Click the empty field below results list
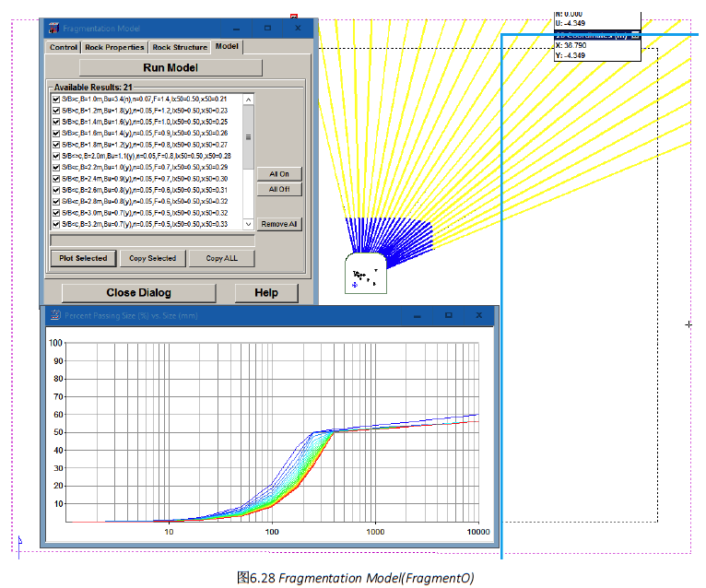Screen dimensions: 706x588 (153, 241)
